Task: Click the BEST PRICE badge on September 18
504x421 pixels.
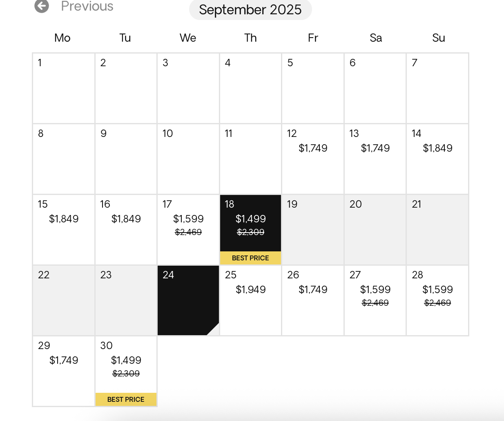Action: (x=250, y=258)
